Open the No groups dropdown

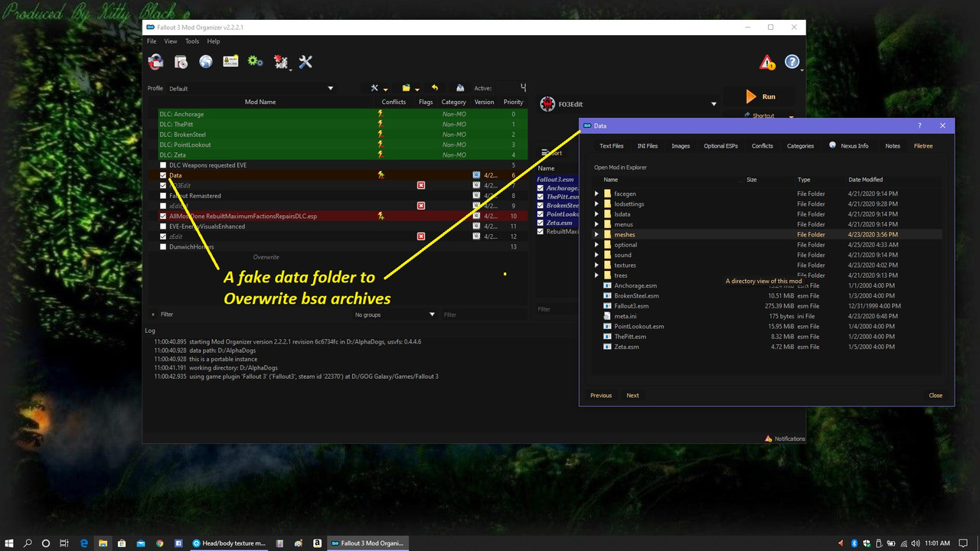(x=394, y=315)
